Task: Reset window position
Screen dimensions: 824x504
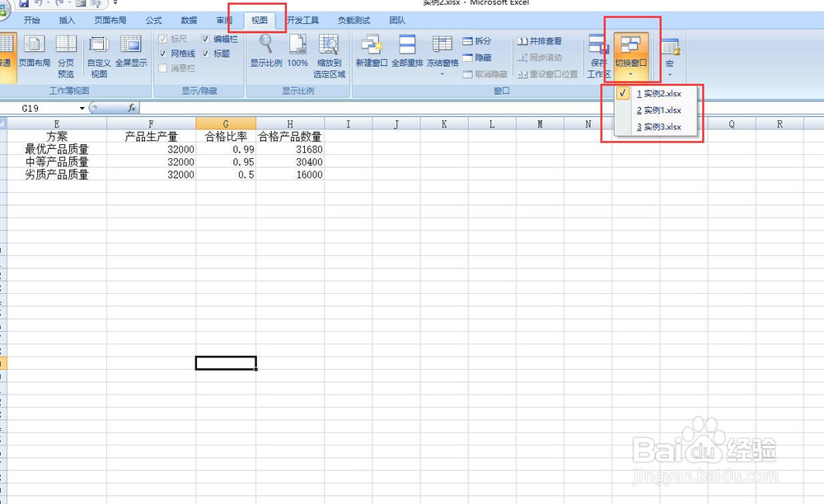Action: tap(548, 75)
